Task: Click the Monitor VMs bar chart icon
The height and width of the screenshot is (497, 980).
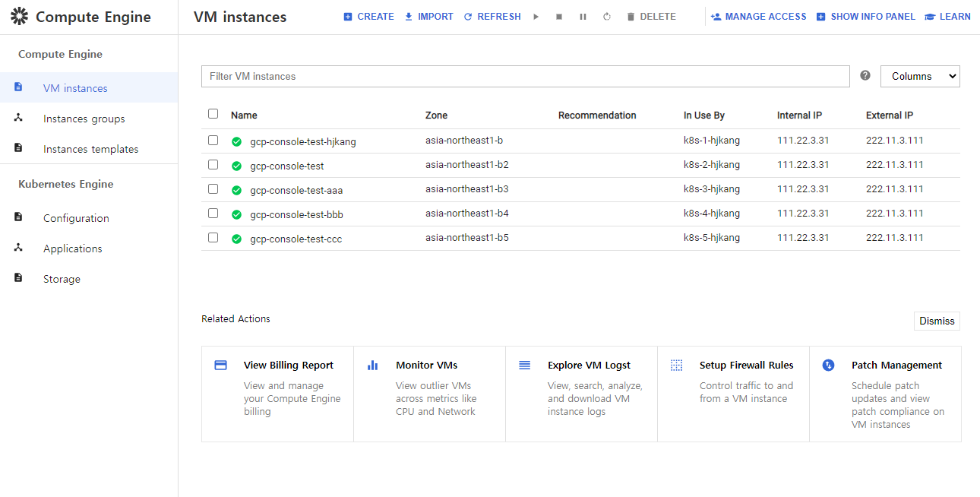Action: tap(372, 365)
